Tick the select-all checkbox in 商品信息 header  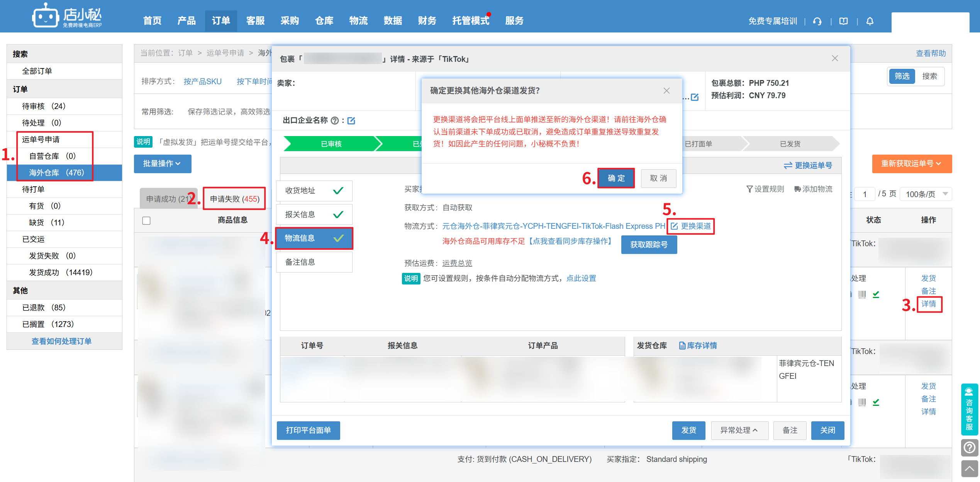[x=146, y=220]
